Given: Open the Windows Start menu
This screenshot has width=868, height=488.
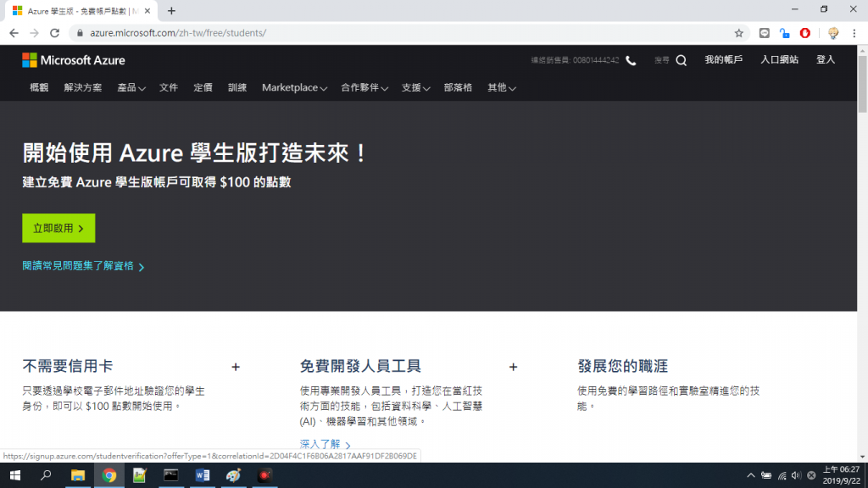Looking at the screenshot, I should 15,475.
